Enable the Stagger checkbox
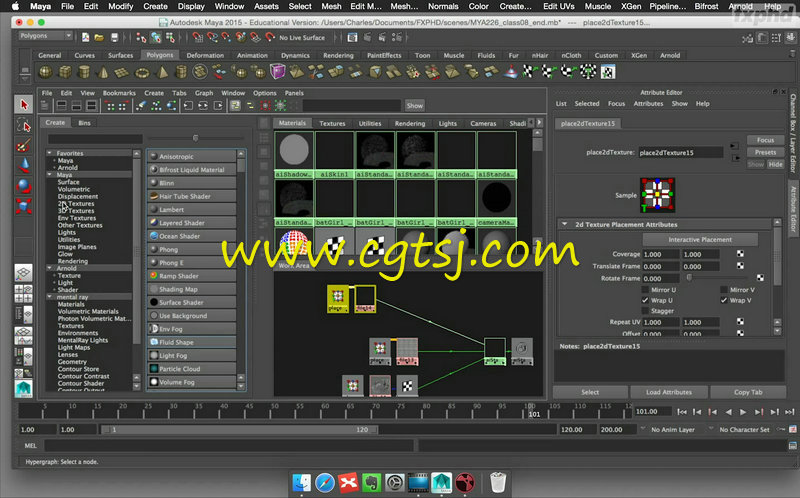 (x=645, y=311)
